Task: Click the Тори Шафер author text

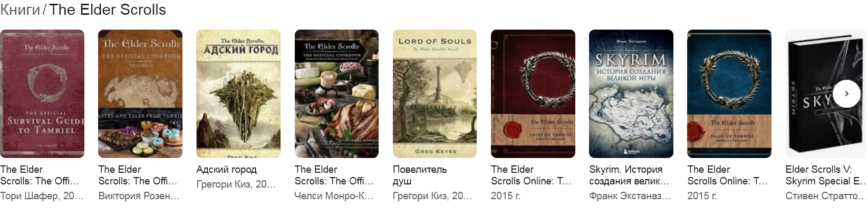Action: click(42, 196)
